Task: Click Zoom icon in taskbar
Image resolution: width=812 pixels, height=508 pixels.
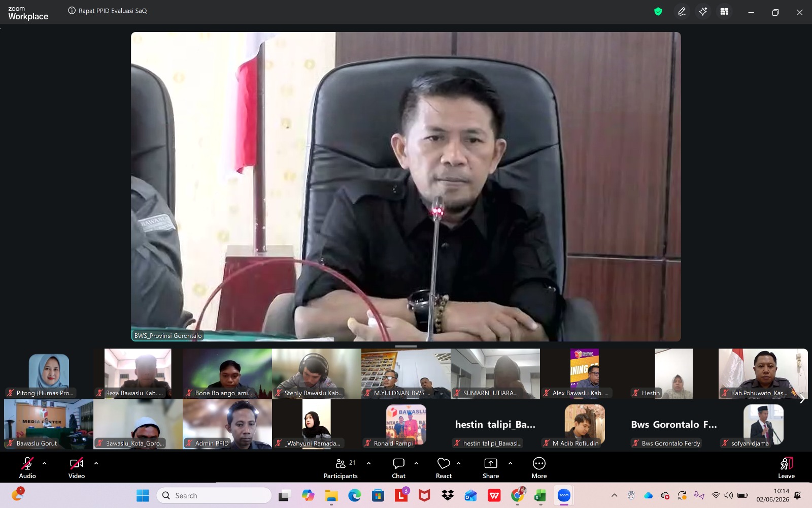Action: (564, 495)
